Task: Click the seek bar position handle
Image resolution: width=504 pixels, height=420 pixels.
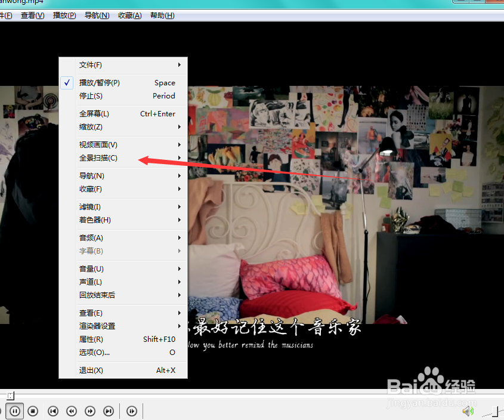Action: [11, 396]
